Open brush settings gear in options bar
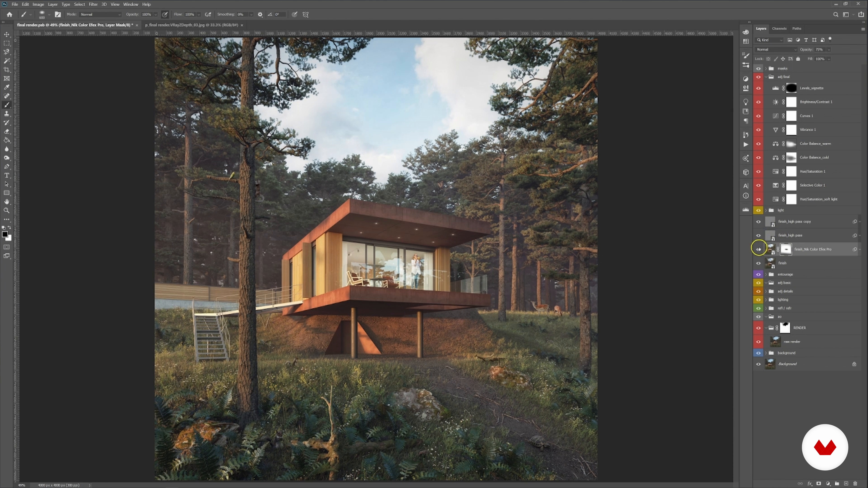Image resolution: width=868 pixels, height=488 pixels. pyautogui.click(x=260, y=14)
